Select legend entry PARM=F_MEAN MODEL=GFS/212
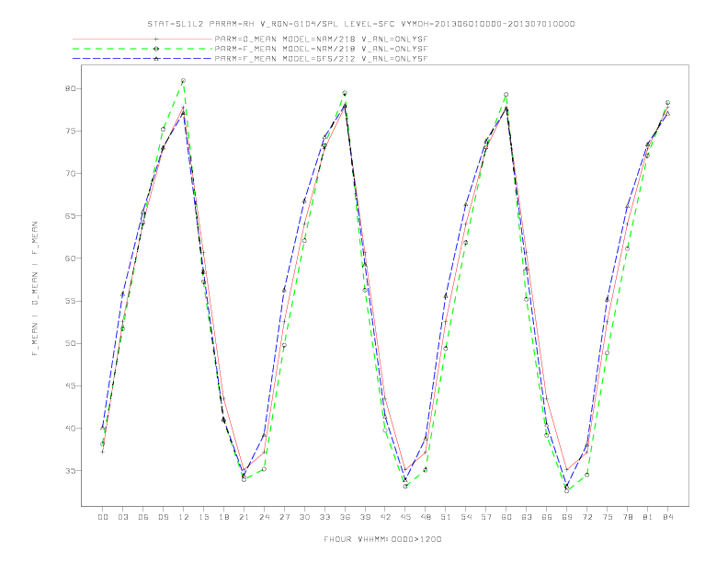Image resolution: width=728 pixels, height=563 pixels. (x=321, y=59)
